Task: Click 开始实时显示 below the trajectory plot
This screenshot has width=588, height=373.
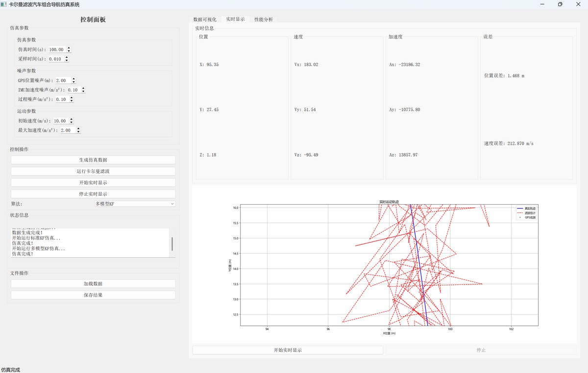Action: [x=288, y=350]
